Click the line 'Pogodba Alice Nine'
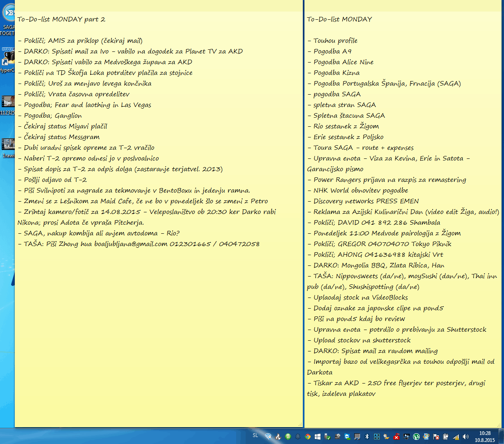Viewport: 504px width, 444px height. tap(341, 62)
